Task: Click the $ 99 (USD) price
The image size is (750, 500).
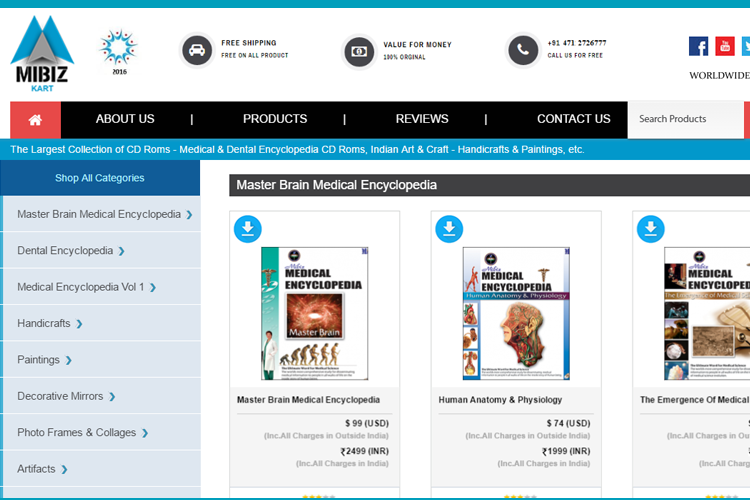Action: pos(367,423)
